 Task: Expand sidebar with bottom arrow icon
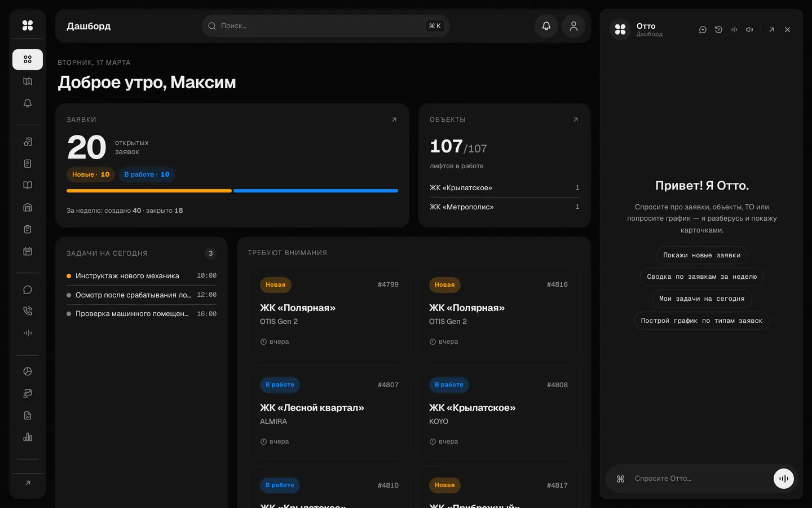pos(28,483)
